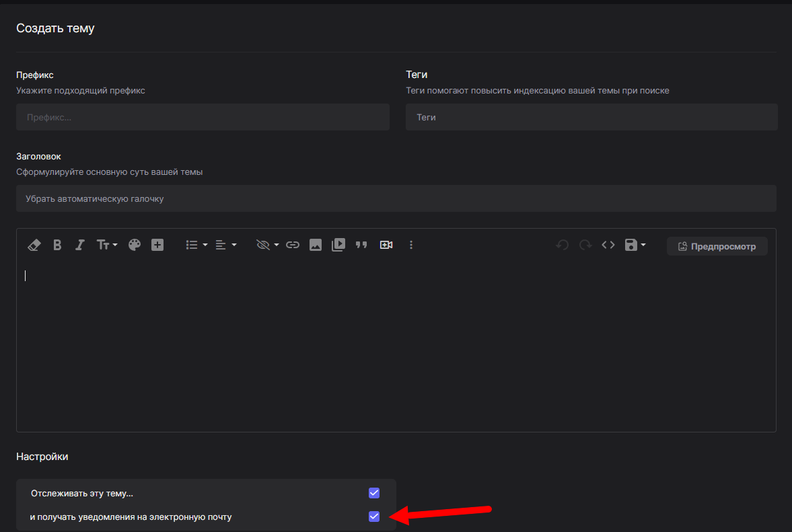The width and height of the screenshot is (792, 532).
Task: Toggle BB code source view
Action: tap(608, 245)
